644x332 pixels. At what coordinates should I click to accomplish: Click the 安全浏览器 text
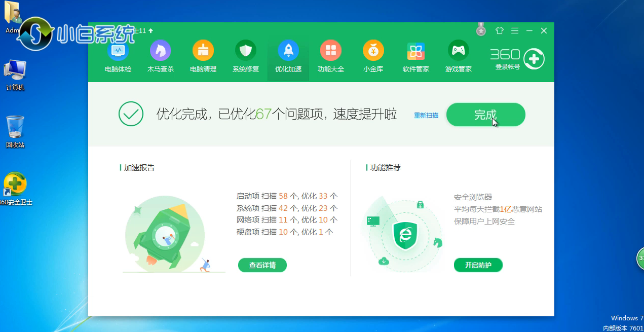(x=473, y=197)
